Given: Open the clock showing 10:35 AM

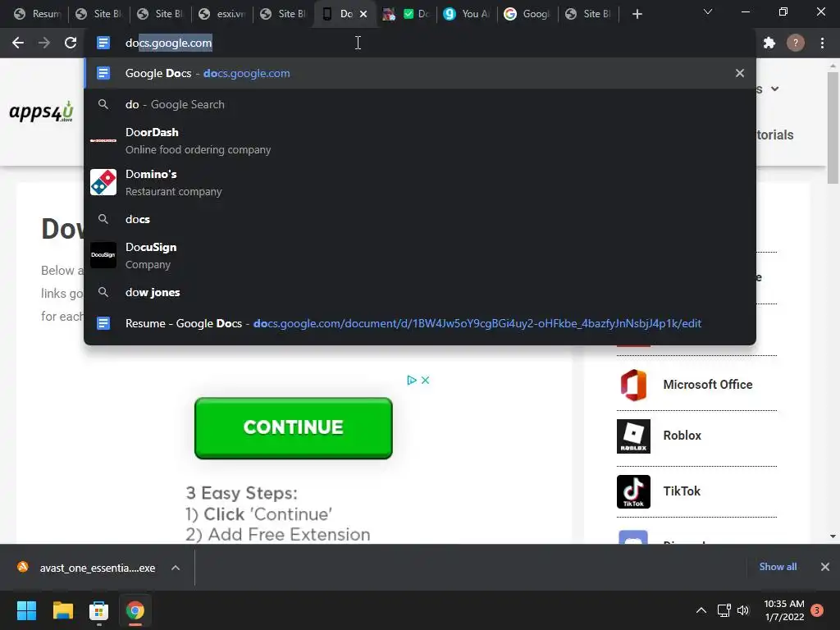Looking at the screenshot, I should pos(783,610).
